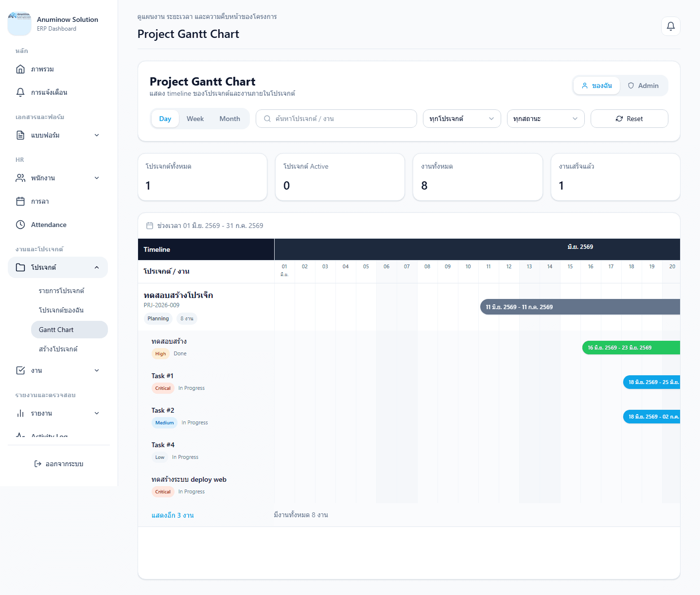Click the gray 11 มิ.ย. - 11 ก.ค. project bar
Image resolution: width=700 pixels, height=595 pixels.
tap(580, 307)
